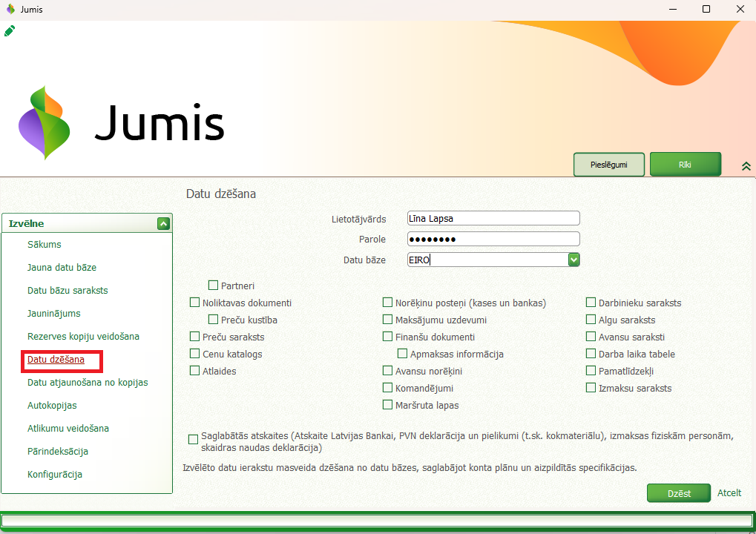Select the Preču saraksts checkbox
The height and width of the screenshot is (534, 756).
coord(195,337)
